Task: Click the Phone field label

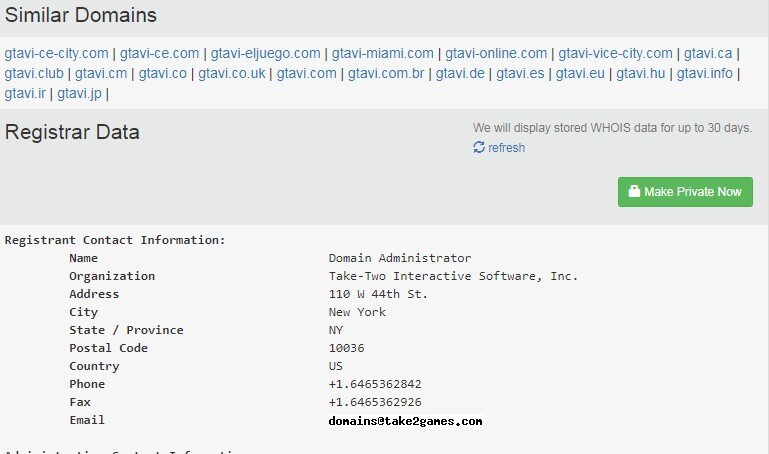Action: point(87,384)
